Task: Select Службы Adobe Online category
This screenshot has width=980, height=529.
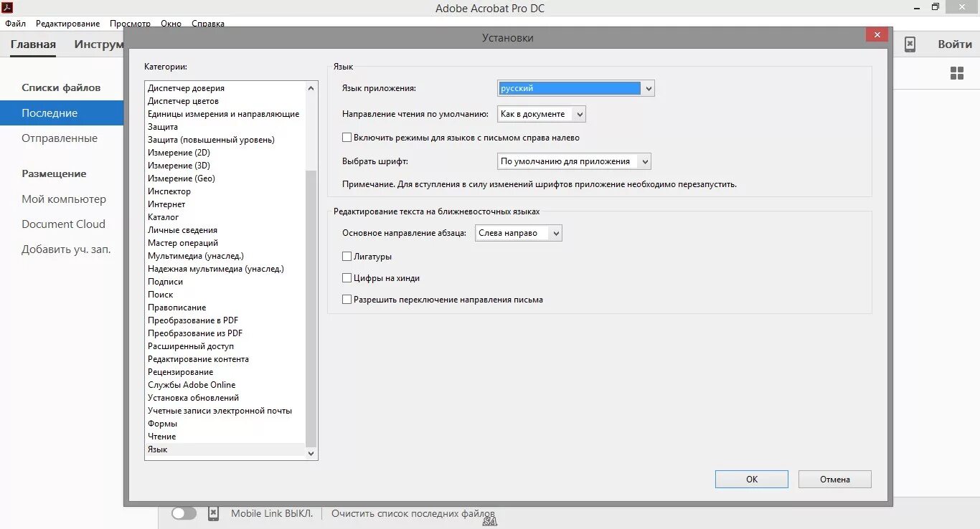Action: coord(225,385)
